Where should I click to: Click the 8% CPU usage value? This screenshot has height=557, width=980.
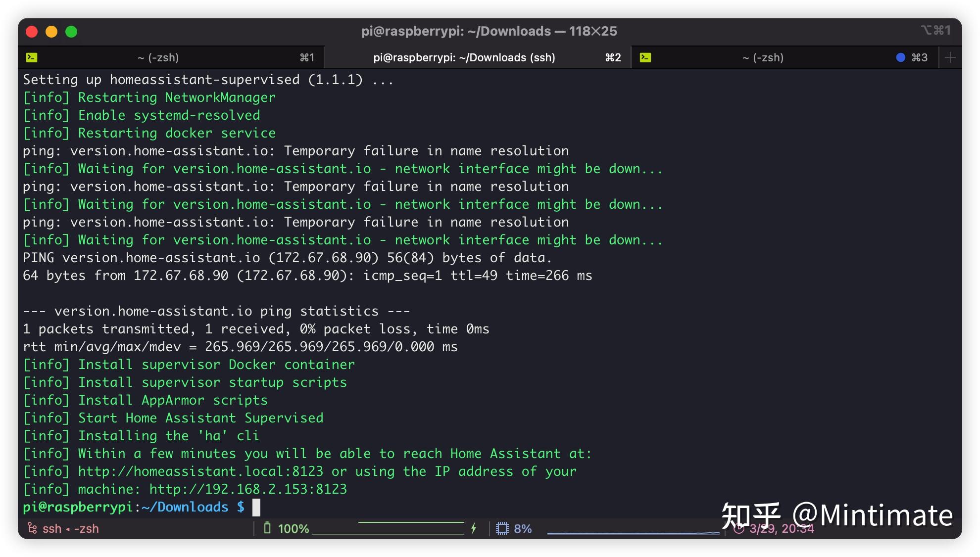(x=523, y=529)
